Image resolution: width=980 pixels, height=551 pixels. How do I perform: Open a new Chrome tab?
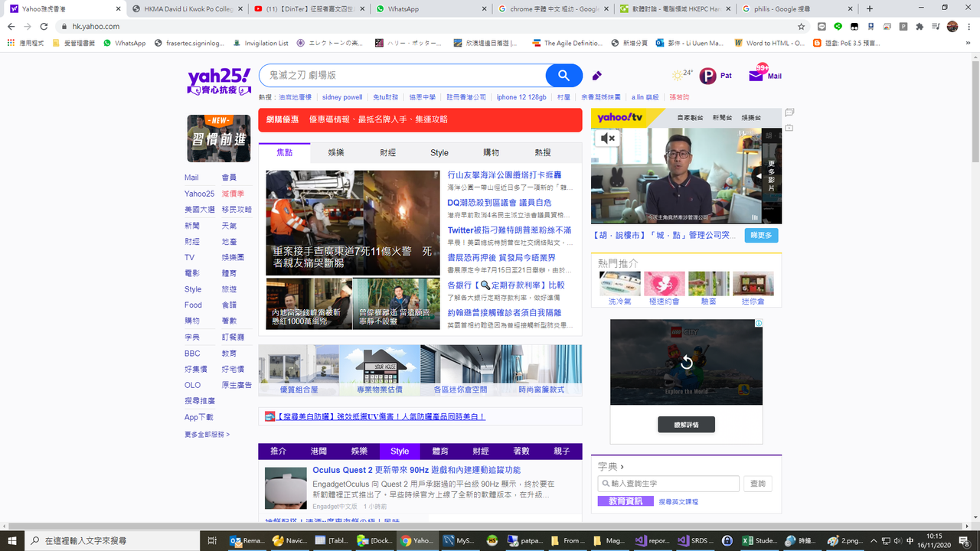pos(870,8)
